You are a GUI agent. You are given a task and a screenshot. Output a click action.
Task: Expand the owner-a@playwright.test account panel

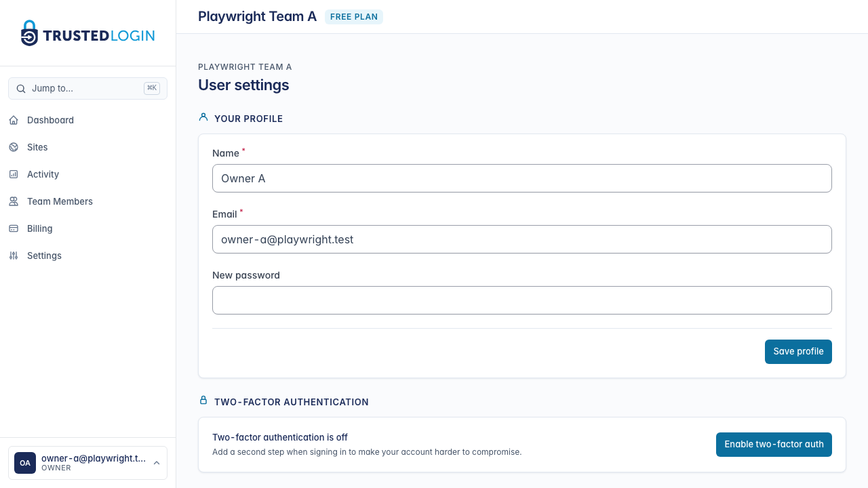pyautogui.click(x=87, y=463)
